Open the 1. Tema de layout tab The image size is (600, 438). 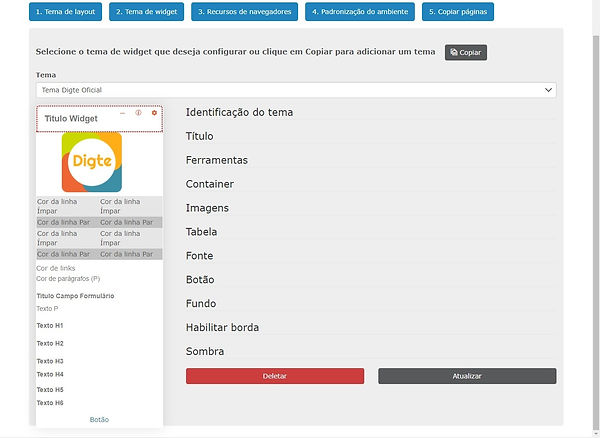pos(65,12)
